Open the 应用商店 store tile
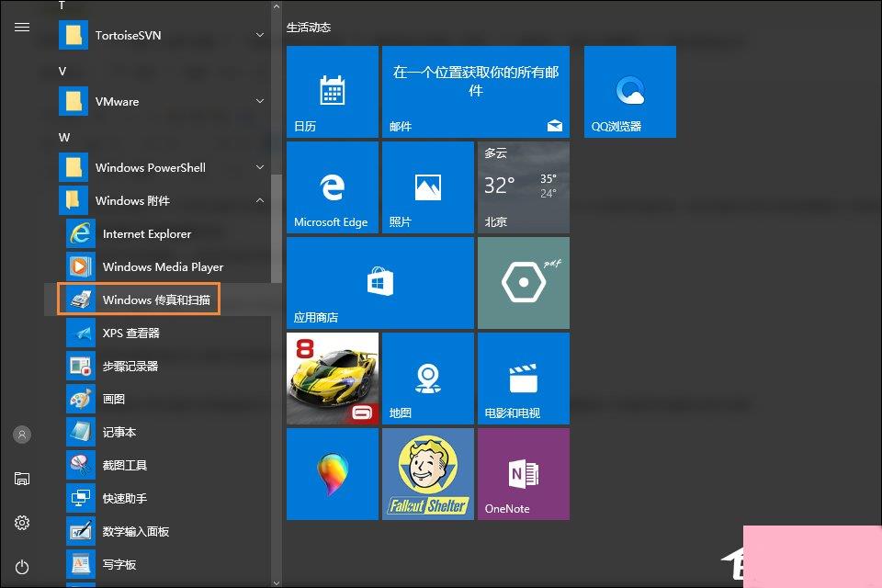Image resolution: width=882 pixels, height=588 pixels. (380, 283)
